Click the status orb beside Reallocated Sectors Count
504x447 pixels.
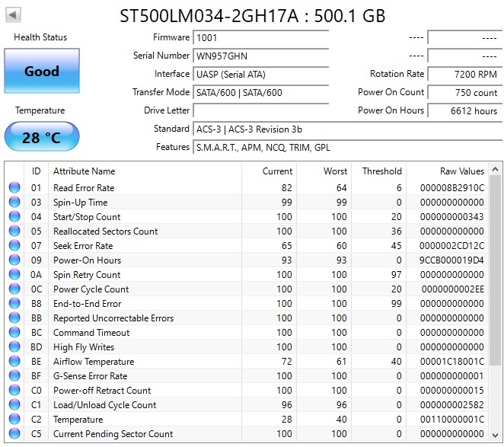coord(14,231)
